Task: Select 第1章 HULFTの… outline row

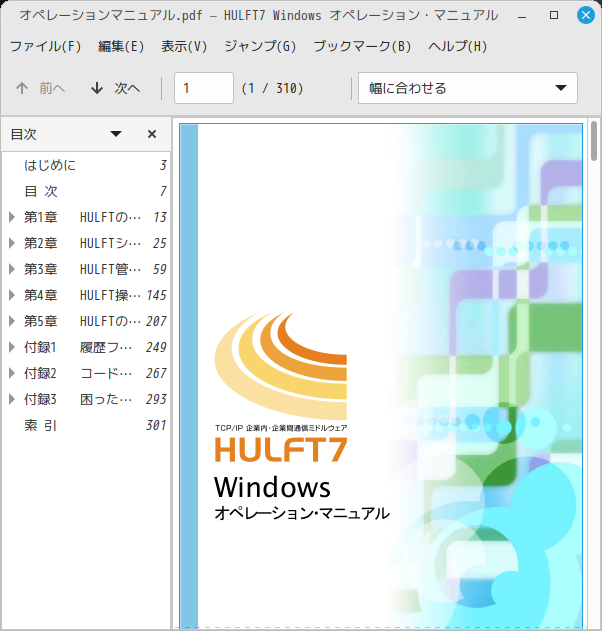Action: (x=86, y=217)
